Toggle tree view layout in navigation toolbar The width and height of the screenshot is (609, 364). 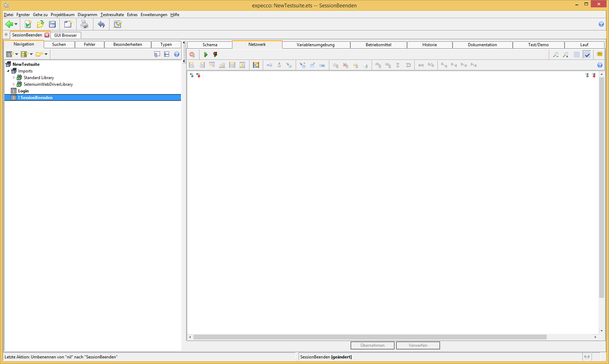point(167,54)
